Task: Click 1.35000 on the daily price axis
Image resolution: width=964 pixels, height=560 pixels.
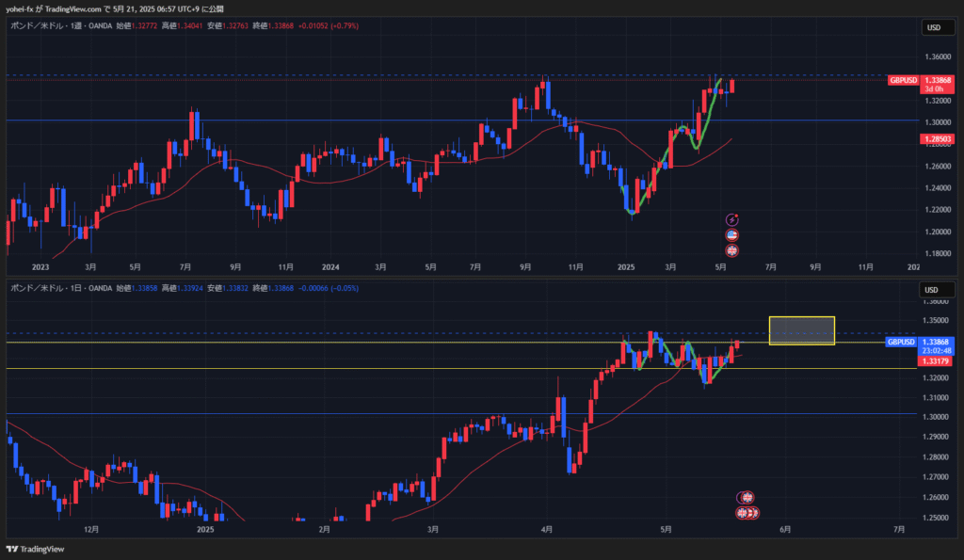Action: (935, 320)
